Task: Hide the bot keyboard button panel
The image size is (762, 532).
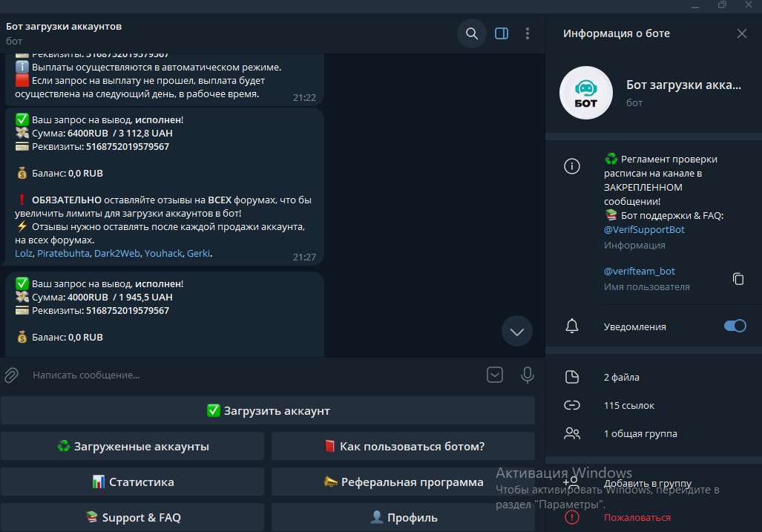Action: pos(495,375)
